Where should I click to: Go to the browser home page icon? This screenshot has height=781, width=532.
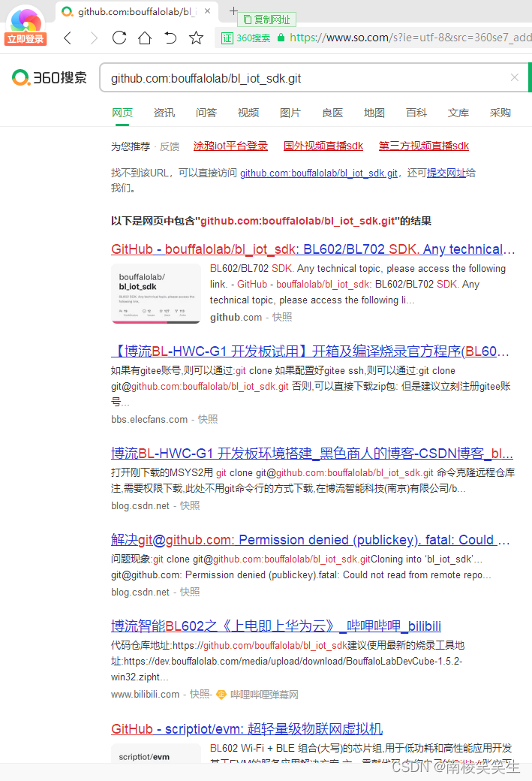click(145, 38)
